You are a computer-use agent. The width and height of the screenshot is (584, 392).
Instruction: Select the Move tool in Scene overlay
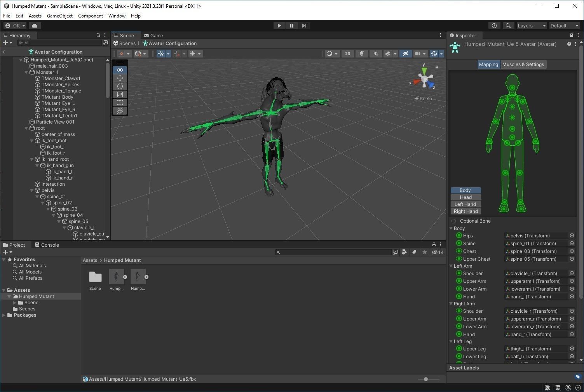[x=120, y=78]
